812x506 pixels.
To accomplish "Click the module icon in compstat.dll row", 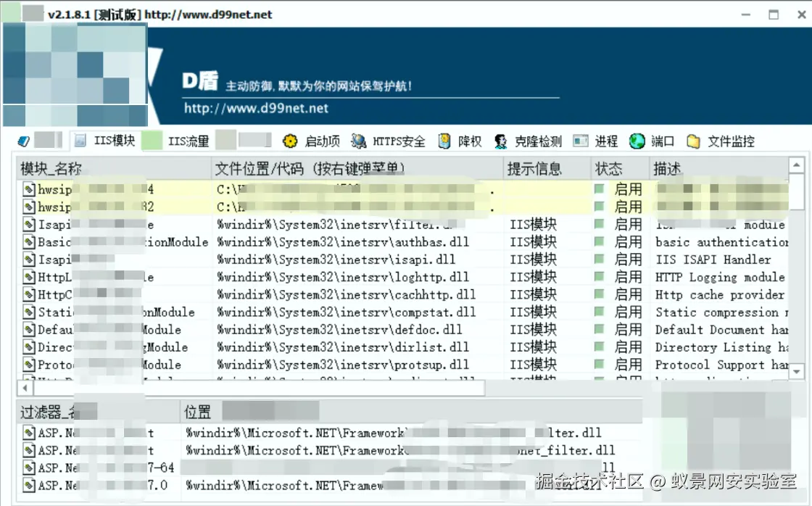I will coord(29,312).
